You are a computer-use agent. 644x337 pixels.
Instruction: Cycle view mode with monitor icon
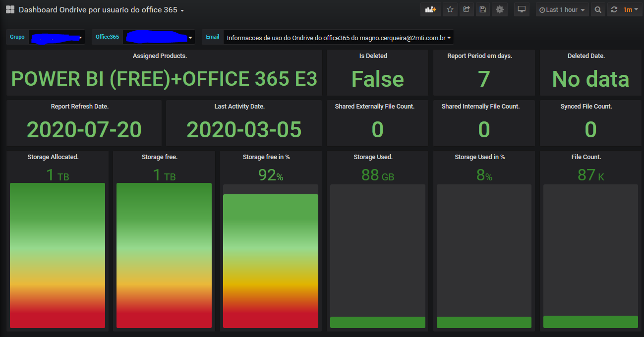[522, 9]
